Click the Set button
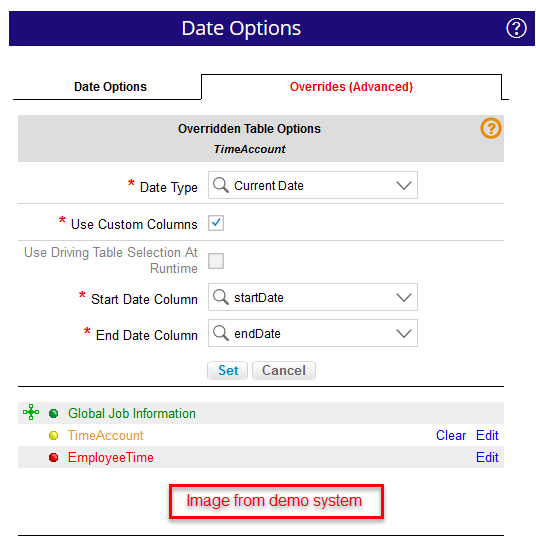The height and width of the screenshot is (536, 536). (x=228, y=371)
